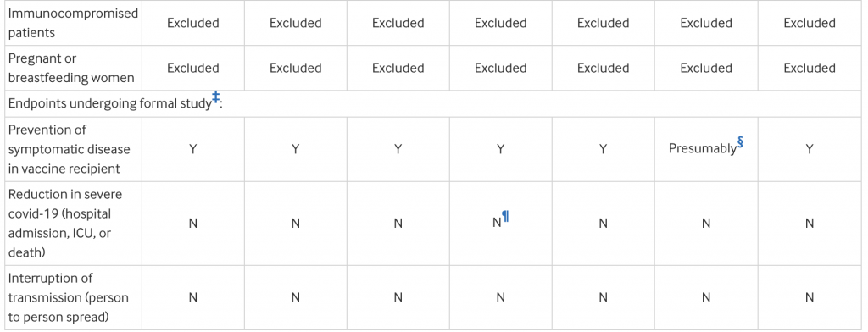Select last N in transmission row

pos(810,297)
